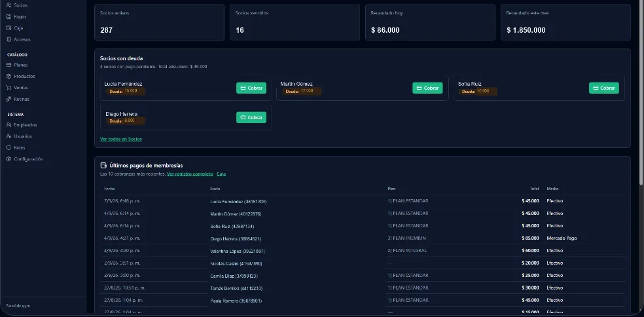Click Cobrar for Lucía Fernández

pyautogui.click(x=251, y=88)
